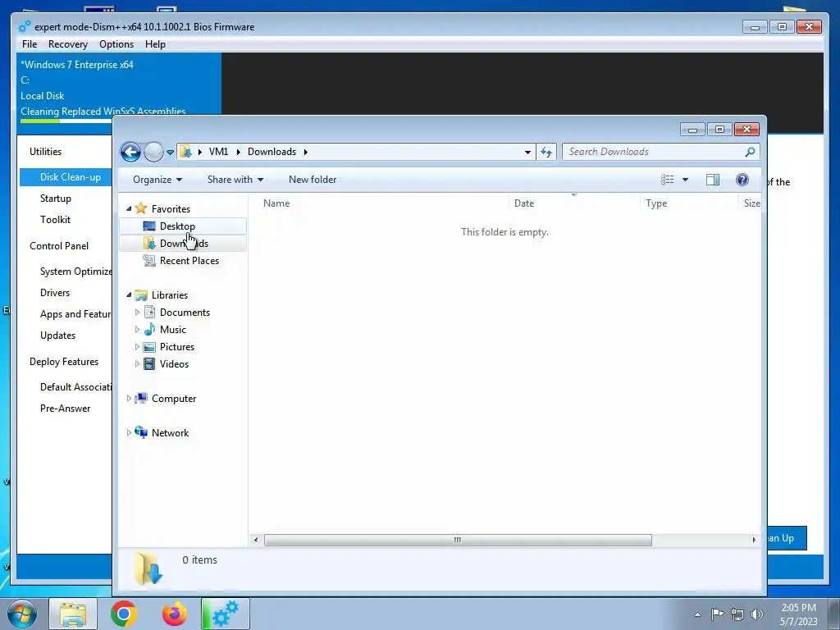Open the address bar history dropdown

tap(527, 152)
